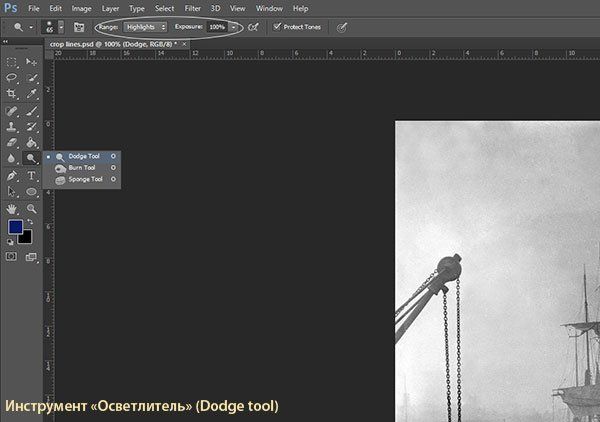Choose the Healing Brush tool

[x=11, y=111]
